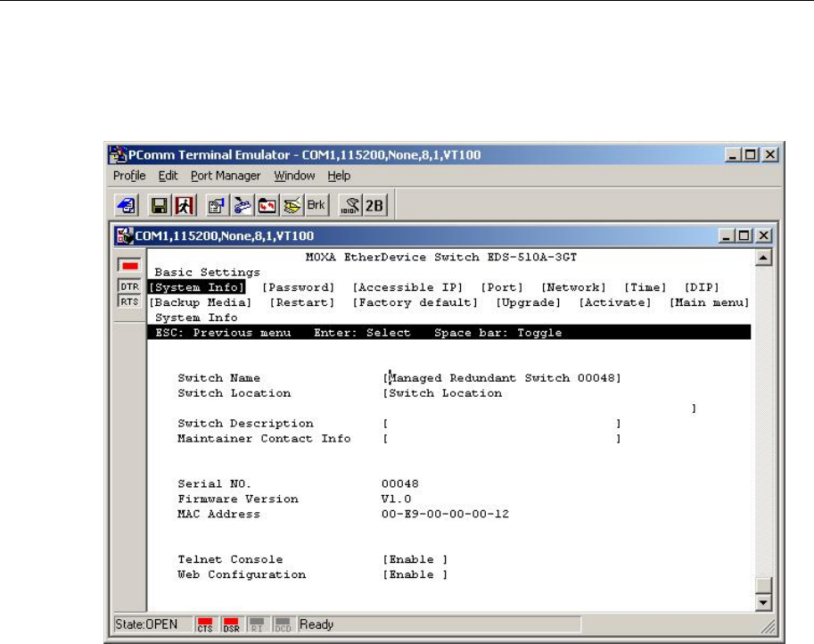Click the 10101 data scope toolbar icon
The width and height of the screenshot is (814, 644).
(349, 206)
